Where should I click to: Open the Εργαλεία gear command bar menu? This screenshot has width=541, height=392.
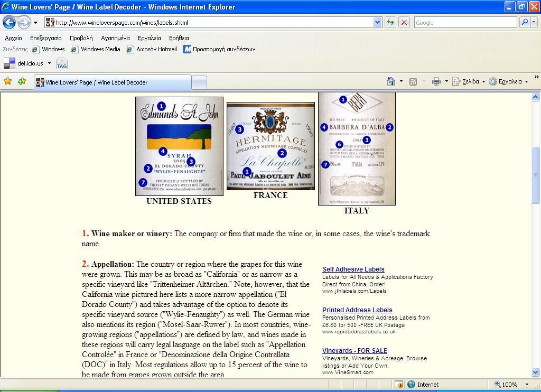tap(509, 81)
